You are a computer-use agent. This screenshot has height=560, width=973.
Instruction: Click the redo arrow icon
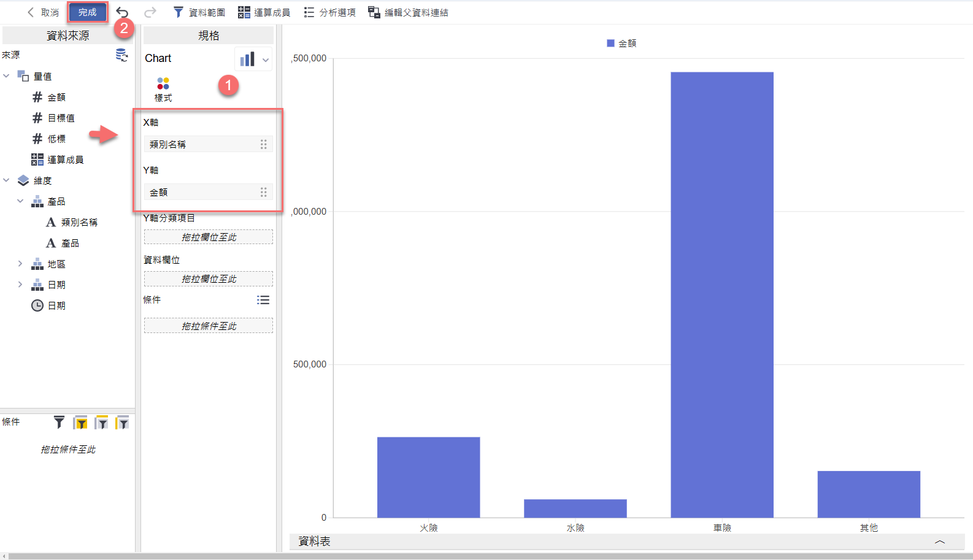(150, 12)
